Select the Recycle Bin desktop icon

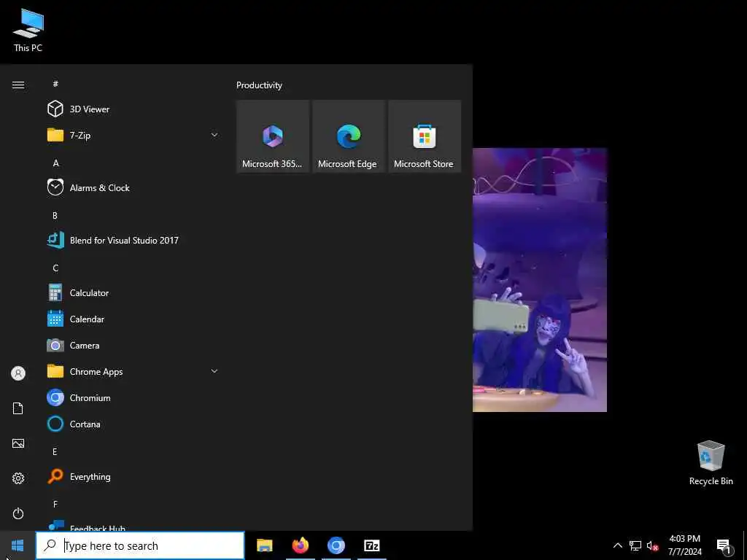711,462
